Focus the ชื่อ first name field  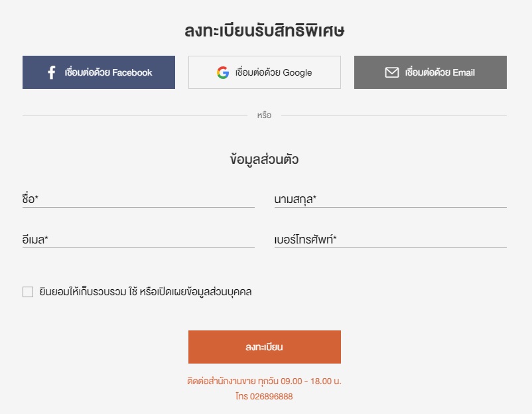[x=139, y=199]
